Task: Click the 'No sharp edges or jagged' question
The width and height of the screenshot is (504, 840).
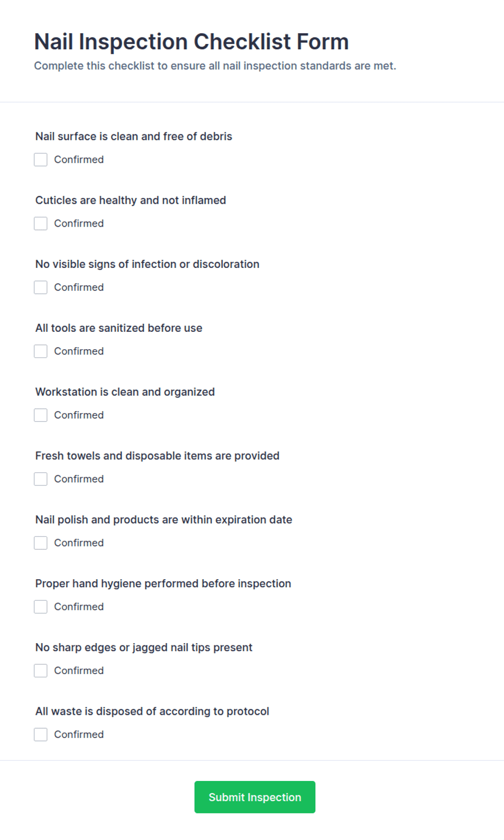Action: tap(144, 647)
